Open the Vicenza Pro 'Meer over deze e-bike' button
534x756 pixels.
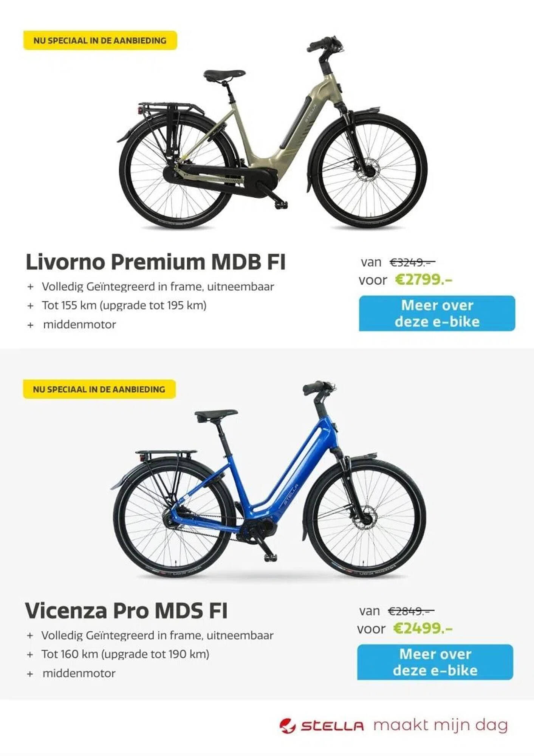click(x=435, y=662)
